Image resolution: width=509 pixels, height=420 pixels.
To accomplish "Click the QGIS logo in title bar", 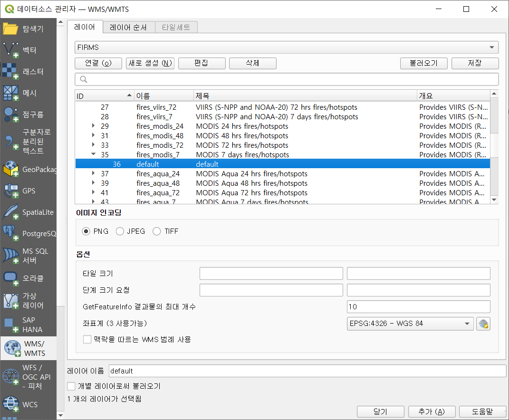I will click(9, 9).
